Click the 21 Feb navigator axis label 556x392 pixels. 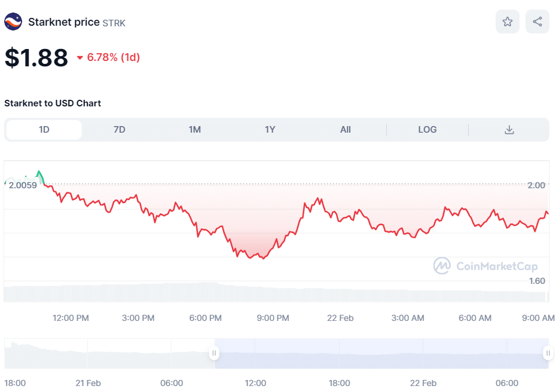[88, 383]
